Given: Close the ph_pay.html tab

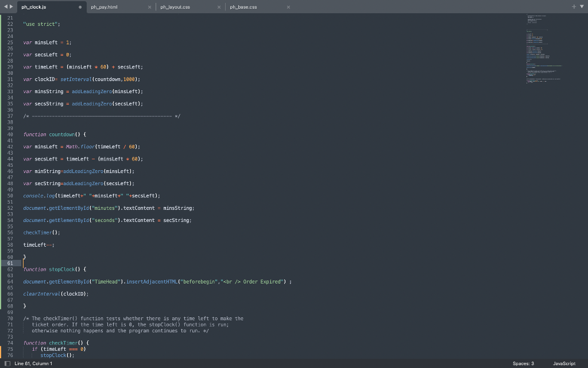Looking at the screenshot, I should point(150,7).
